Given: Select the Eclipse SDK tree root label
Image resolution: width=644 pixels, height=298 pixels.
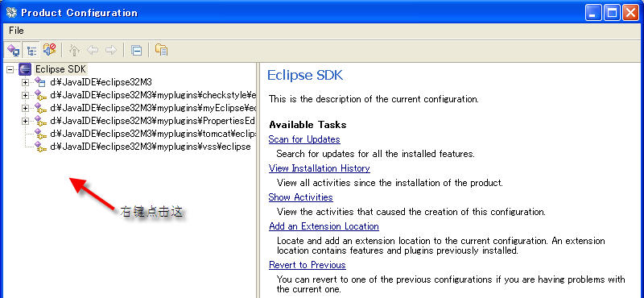Looking at the screenshot, I should 60,69.
